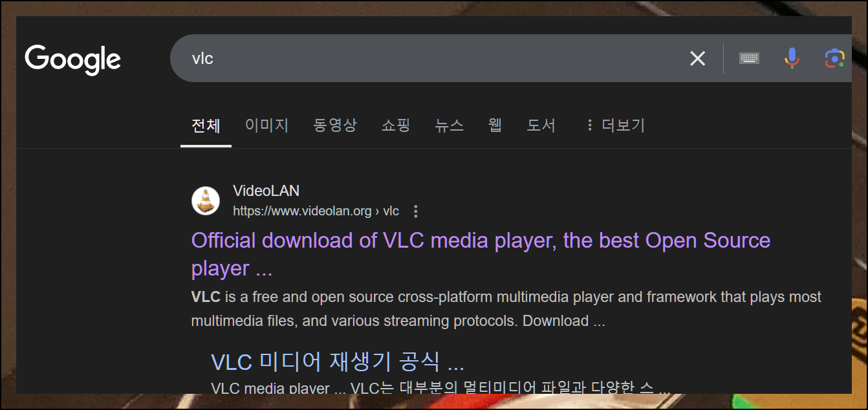Switch to the 웹 tab
Viewport: 868px width, 410px height.
point(495,125)
